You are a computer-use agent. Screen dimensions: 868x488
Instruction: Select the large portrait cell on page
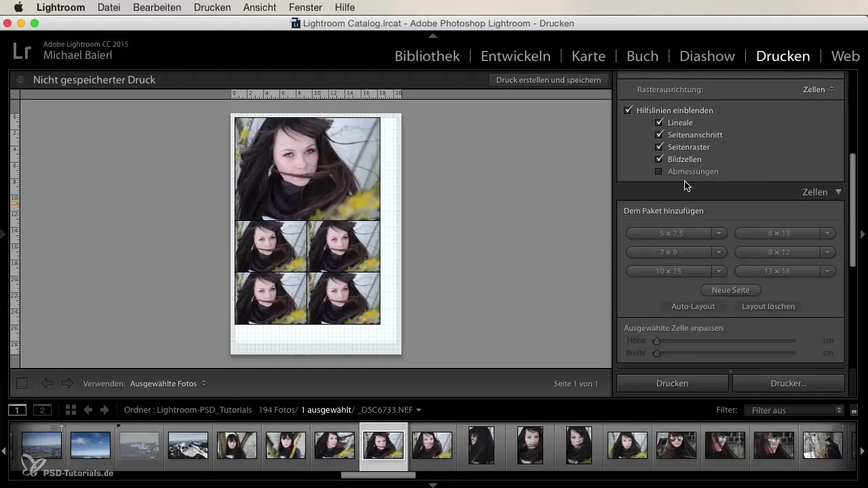(307, 169)
